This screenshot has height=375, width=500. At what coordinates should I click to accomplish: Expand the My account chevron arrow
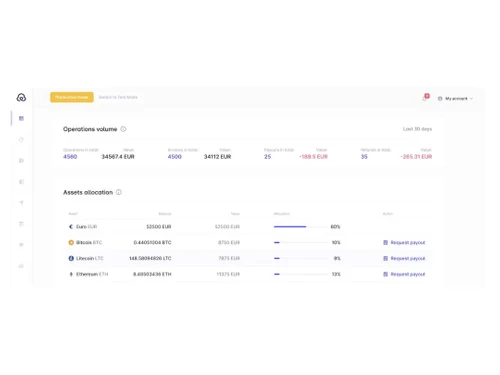pos(471,99)
